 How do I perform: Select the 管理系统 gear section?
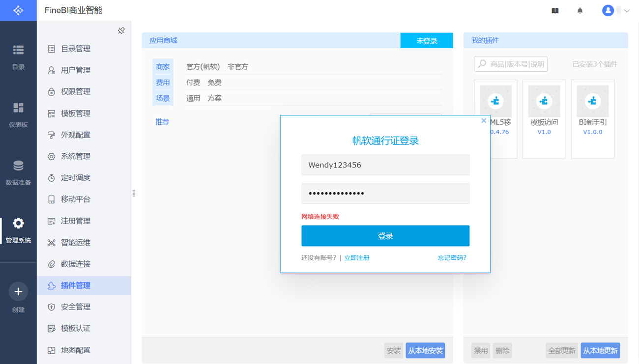(18, 230)
